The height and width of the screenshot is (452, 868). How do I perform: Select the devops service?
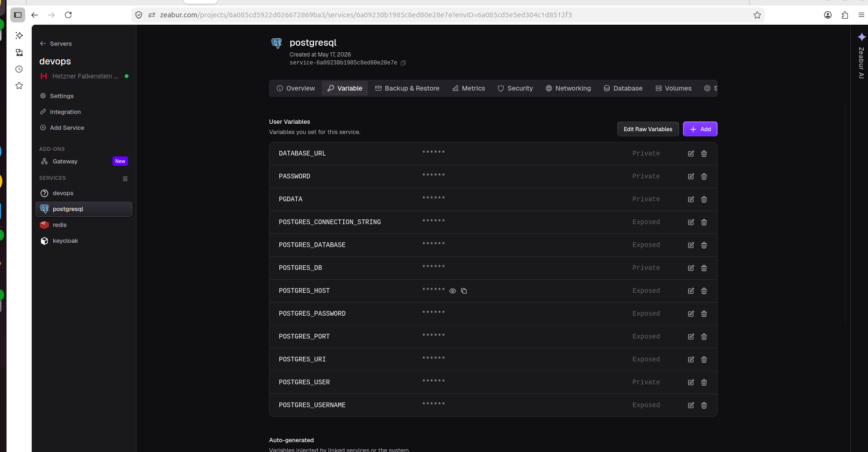pyautogui.click(x=84, y=193)
